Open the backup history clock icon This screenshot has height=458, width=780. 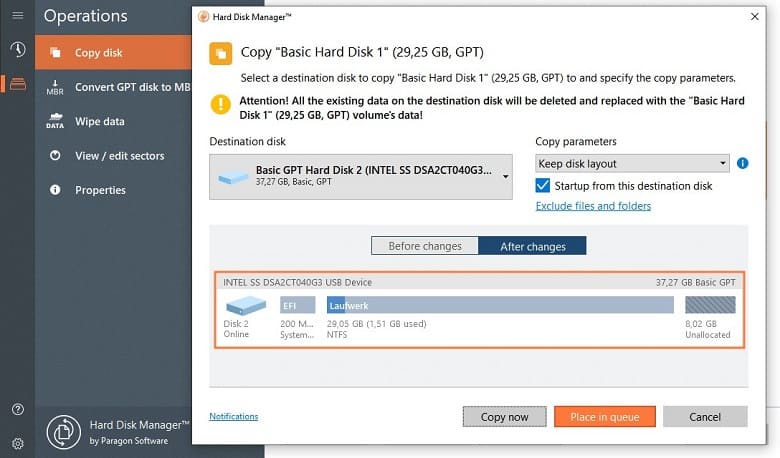(18, 49)
